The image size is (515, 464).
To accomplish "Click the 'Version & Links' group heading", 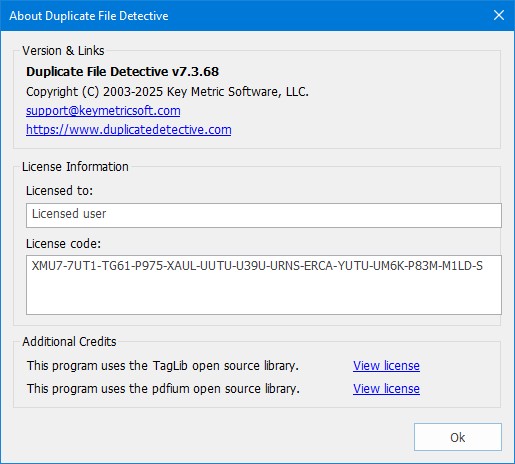I will pyautogui.click(x=63, y=51).
